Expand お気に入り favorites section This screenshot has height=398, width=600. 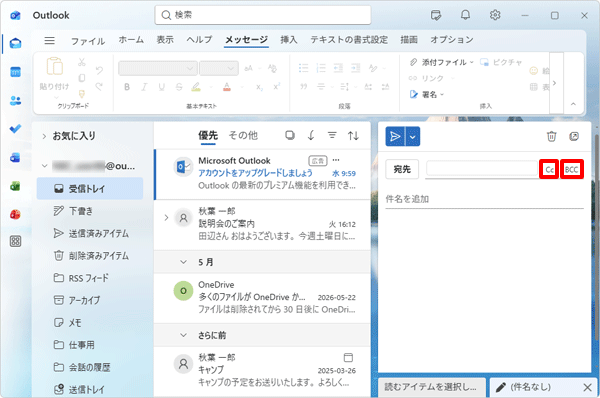coord(44,136)
